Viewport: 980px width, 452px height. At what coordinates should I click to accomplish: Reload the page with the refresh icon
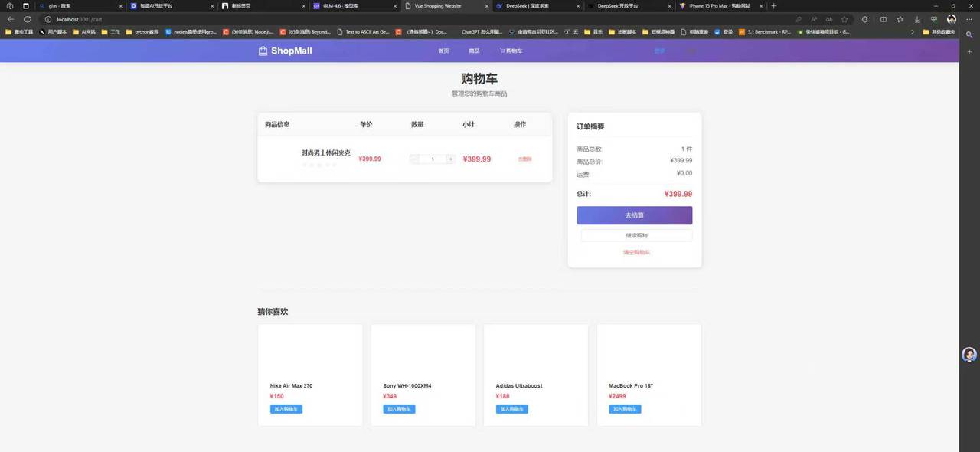coord(28,19)
